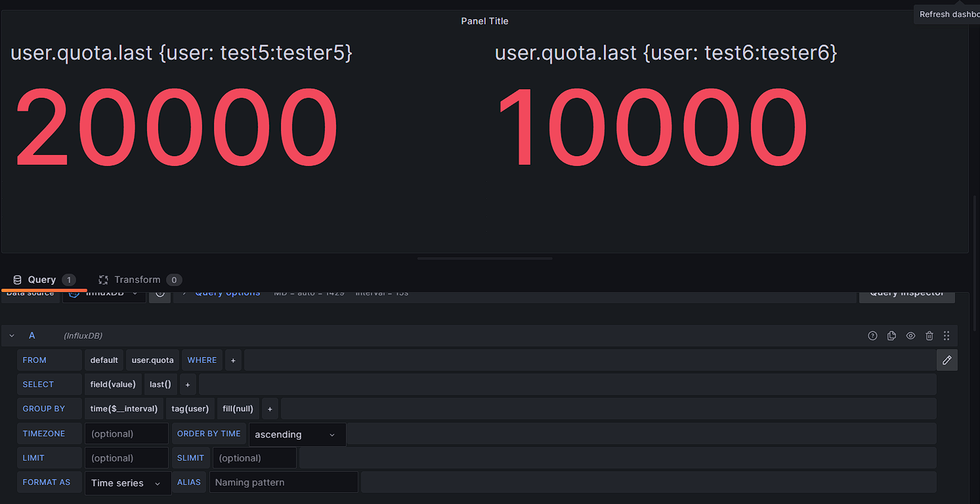Delete query A with trash icon
980x504 pixels.
coord(929,336)
